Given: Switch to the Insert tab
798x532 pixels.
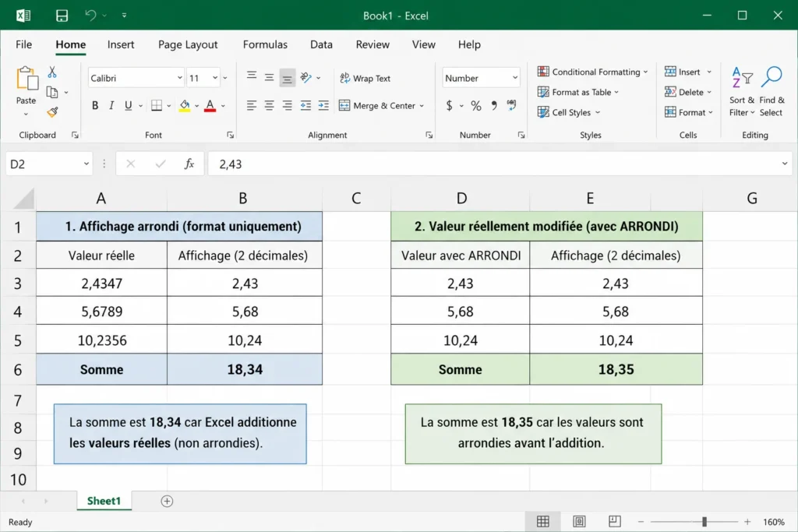Looking at the screenshot, I should [121, 44].
